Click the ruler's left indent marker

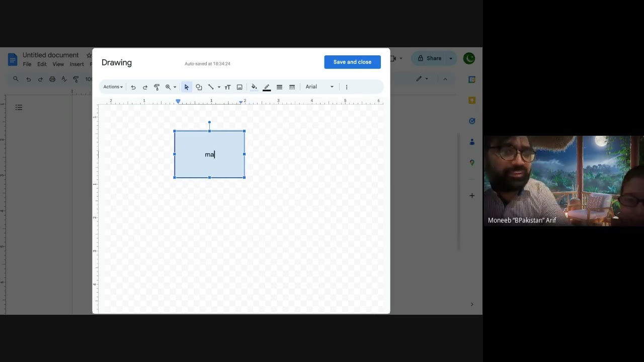(x=178, y=101)
